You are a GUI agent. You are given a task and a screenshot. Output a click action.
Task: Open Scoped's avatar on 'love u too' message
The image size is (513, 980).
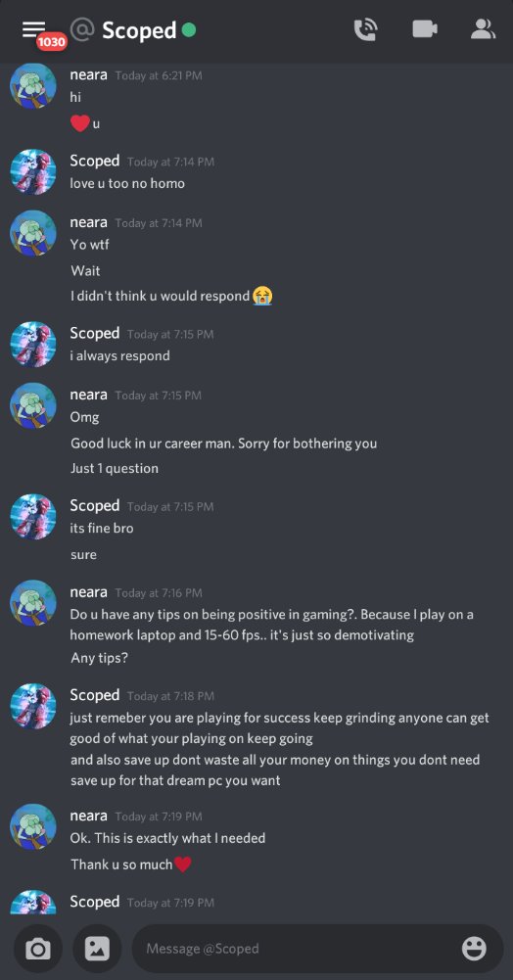point(33,172)
